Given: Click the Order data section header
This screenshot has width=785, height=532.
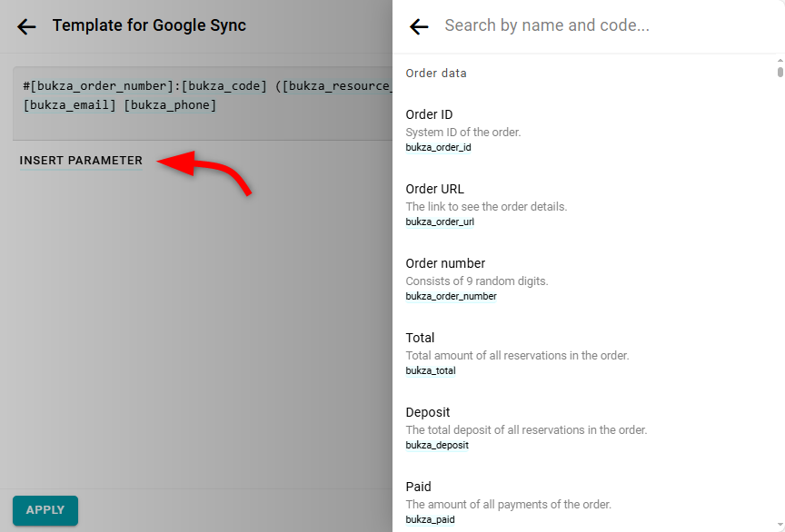Looking at the screenshot, I should [x=436, y=73].
